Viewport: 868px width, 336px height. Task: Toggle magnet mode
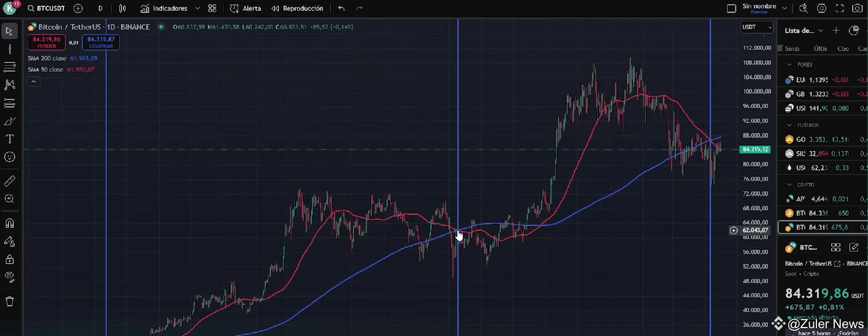point(9,223)
